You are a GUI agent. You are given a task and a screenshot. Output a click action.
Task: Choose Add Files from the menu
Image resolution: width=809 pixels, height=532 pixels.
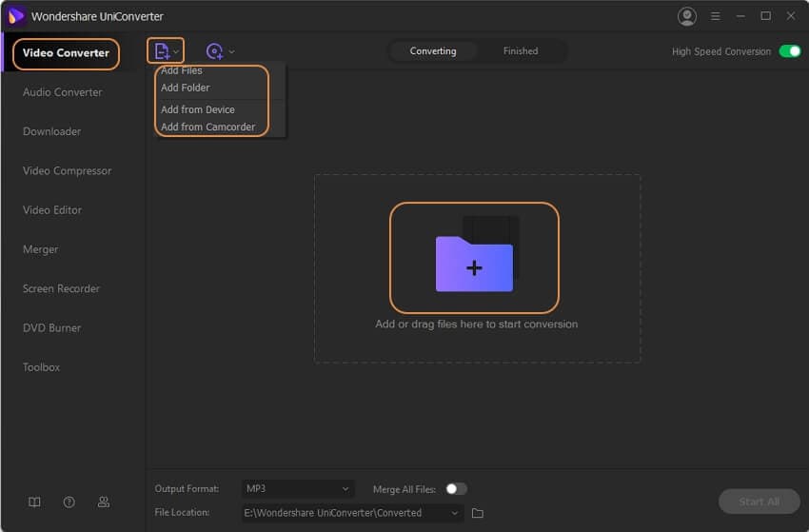pyautogui.click(x=182, y=70)
